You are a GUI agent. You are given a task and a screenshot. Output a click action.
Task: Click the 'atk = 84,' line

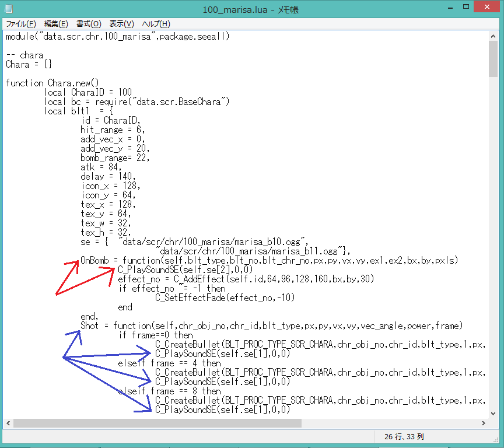click(101, 167)
